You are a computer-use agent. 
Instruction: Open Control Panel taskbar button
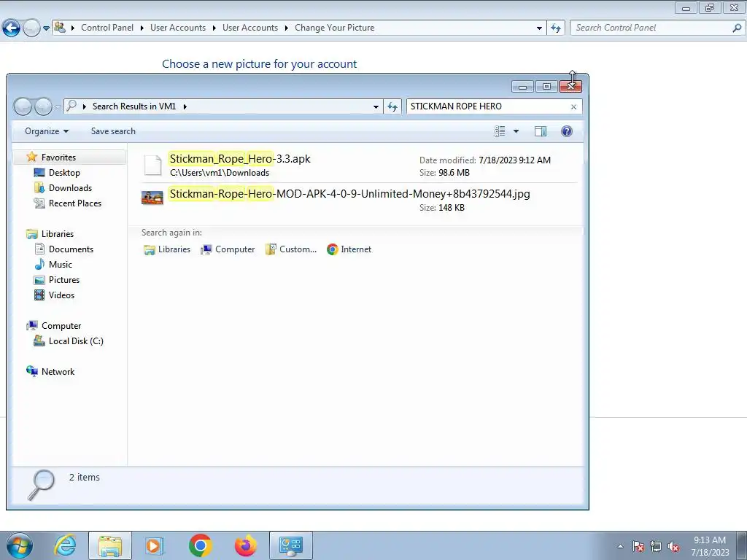point(290,545)
